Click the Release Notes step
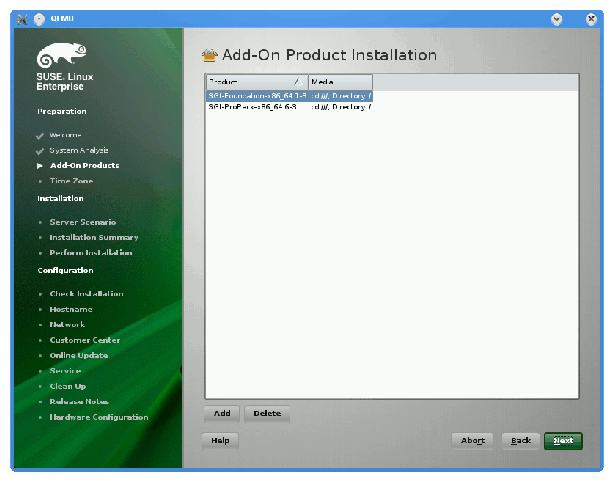This screenshot has width=614, height=482. [x=79, y=402]
